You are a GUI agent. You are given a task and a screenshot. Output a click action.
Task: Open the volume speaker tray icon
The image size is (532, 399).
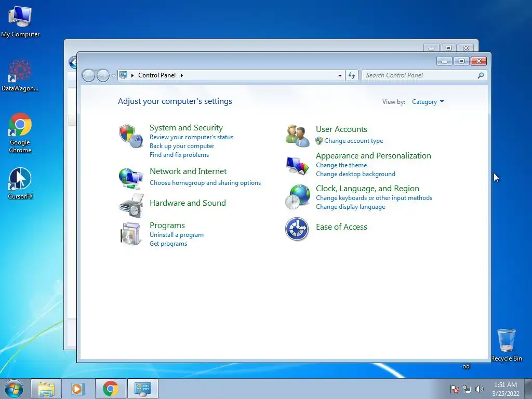479,389
